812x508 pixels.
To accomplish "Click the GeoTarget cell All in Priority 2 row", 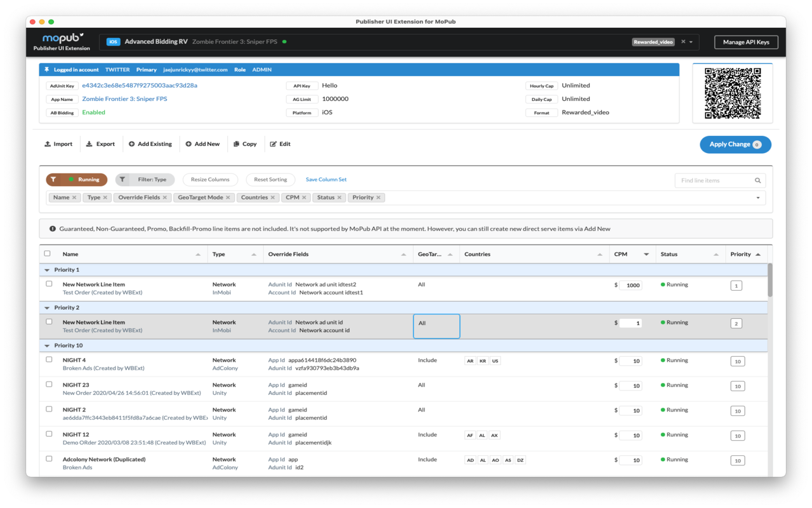I will click(436, 326).
